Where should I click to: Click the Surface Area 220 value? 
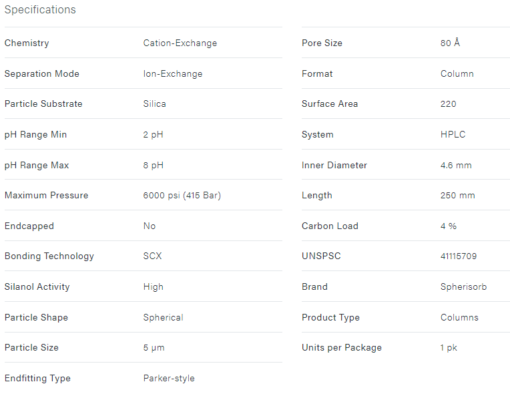coord(448,104)
